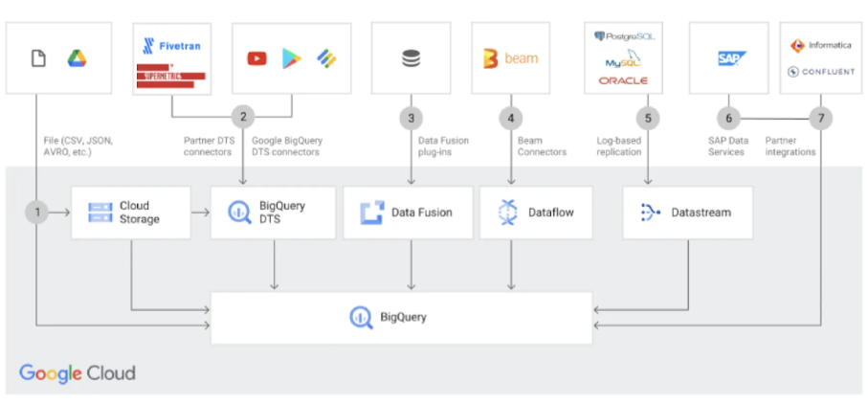
Task: Click the Dataflow icon
Action: (x=507, y=213)
